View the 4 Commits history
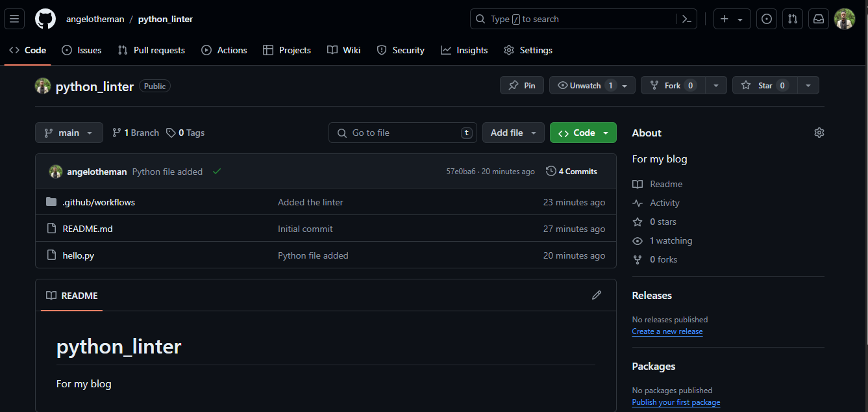 pyautogui.click(x=571, y=172)
